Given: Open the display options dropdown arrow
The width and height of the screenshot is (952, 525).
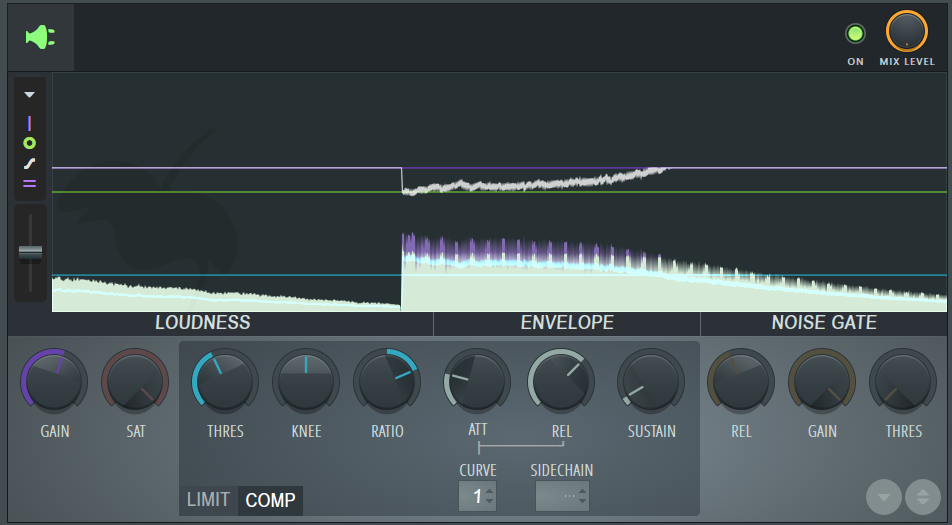Looking at the screenshot, I should (x=29, y=95).
